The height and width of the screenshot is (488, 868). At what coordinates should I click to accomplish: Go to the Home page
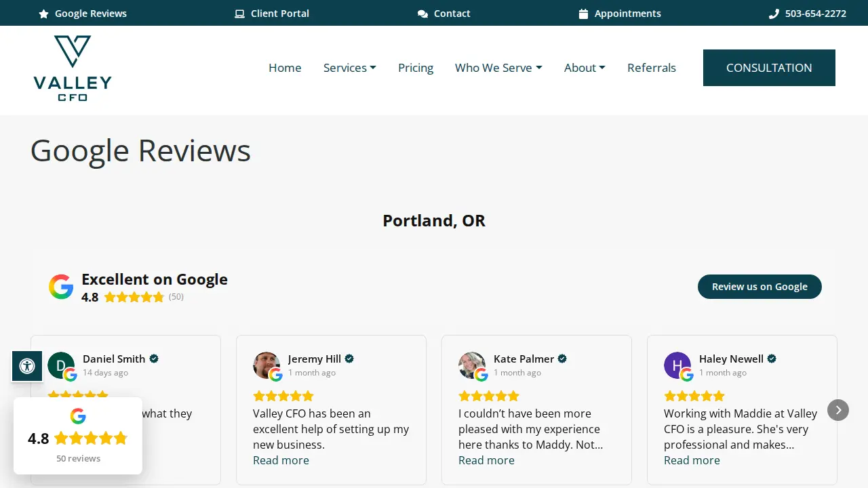coord(285,68)
